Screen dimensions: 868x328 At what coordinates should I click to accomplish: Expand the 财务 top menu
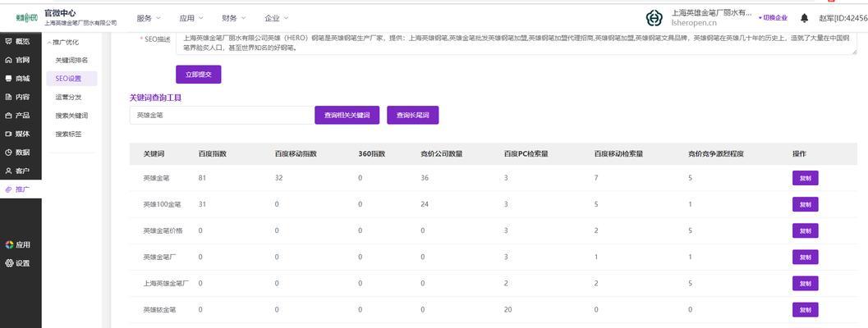point(233,18)
